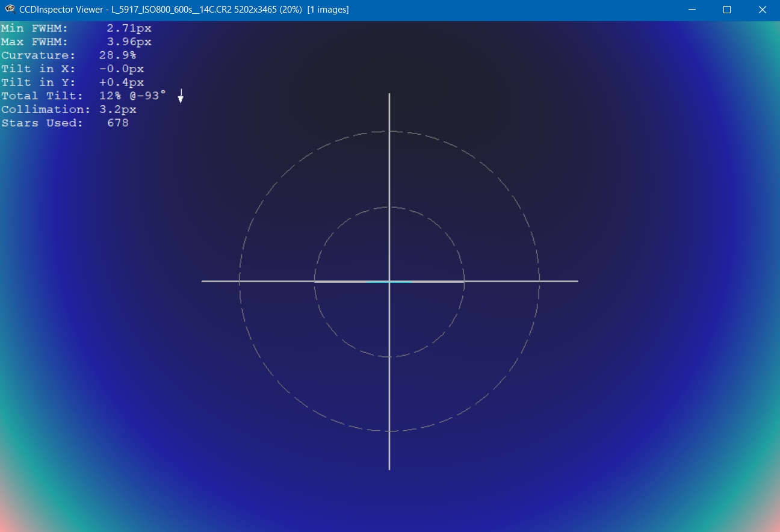This screenshot has width=780, height=532.
Task: Click the right end of the horizontal crosshair line
Action: (576, 281)
